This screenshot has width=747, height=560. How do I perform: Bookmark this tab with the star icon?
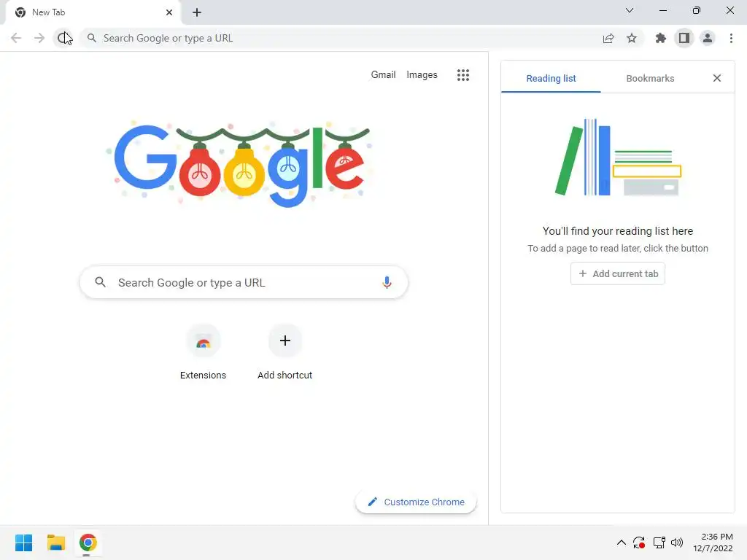click(x=632, y=38)
